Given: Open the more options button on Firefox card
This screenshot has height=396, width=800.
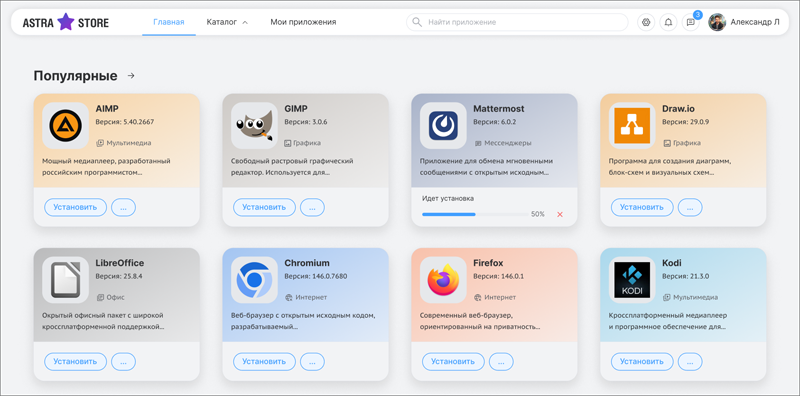Looking at the screenshot, I should [x=501, y=361].
